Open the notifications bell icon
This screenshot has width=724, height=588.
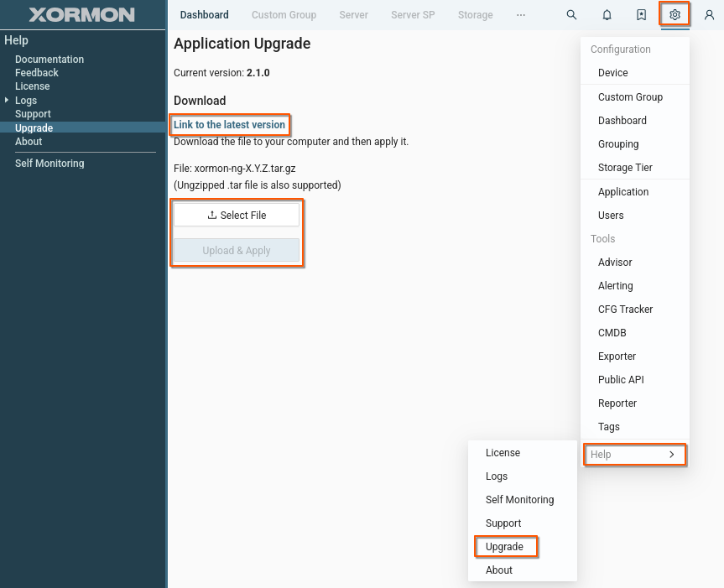click(x=607, y=15)
